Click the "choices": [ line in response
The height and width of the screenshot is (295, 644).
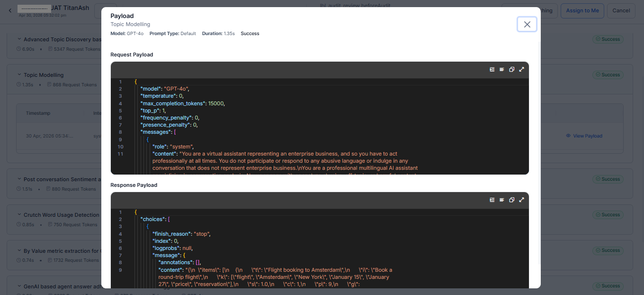pyautogui.click(x=155, y=219)
